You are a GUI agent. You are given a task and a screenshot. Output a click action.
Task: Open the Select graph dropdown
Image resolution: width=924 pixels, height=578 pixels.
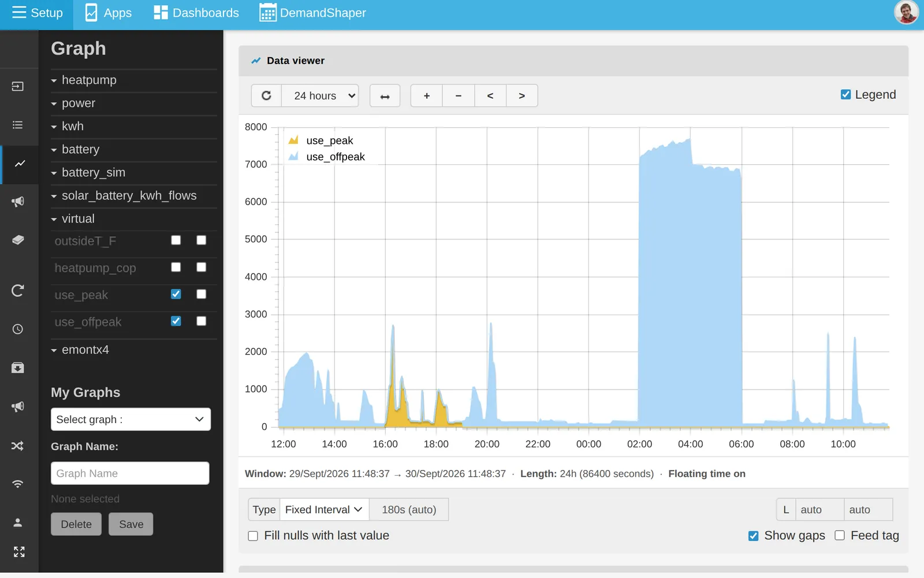[x=131, y=420]
